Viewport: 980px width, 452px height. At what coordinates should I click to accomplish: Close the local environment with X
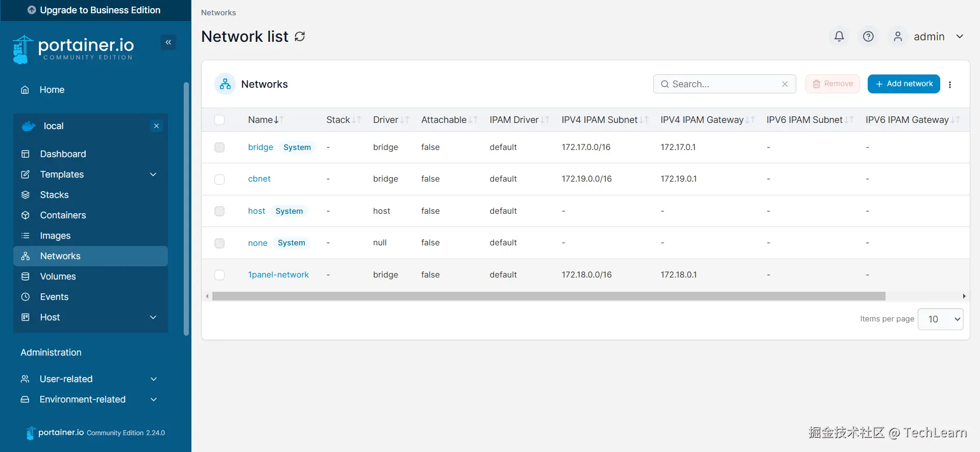point(157,126)
